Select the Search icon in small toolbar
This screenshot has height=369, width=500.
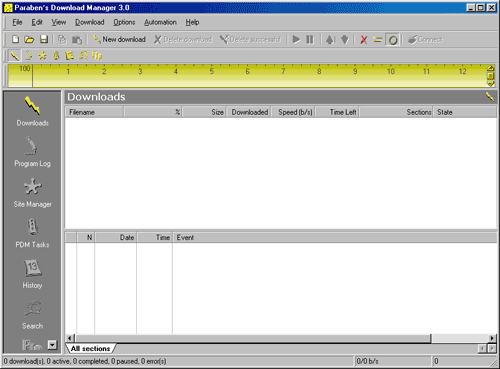[83, 55]
